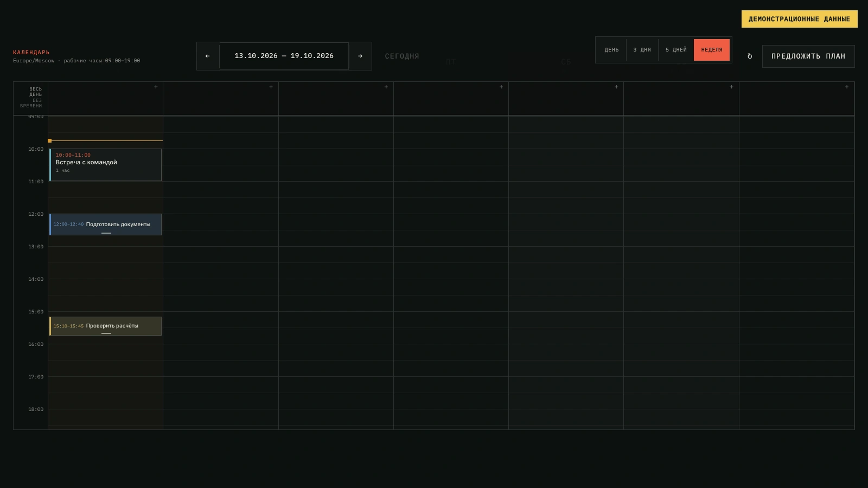Click the Календарь heading

click(31, 53)
